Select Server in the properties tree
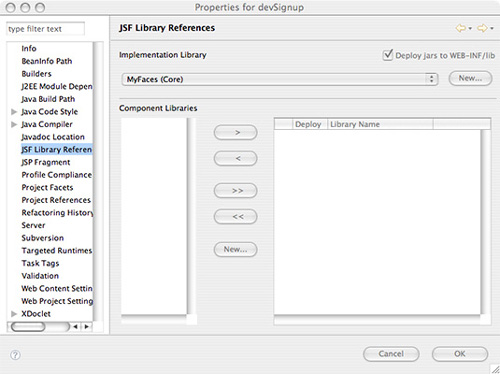The width and height of the screenshot is (500, 374). pyautogui.click(x=33, y=225)
